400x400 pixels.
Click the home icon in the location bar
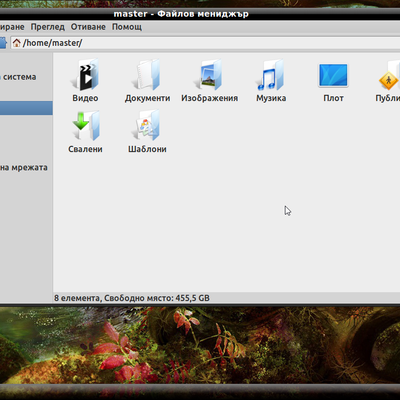[x=17, y=43]
